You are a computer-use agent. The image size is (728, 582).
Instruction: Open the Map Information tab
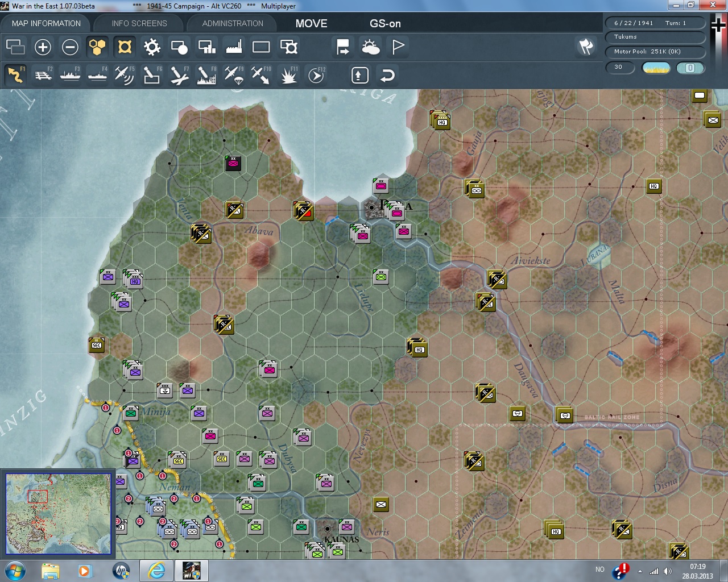46,23
